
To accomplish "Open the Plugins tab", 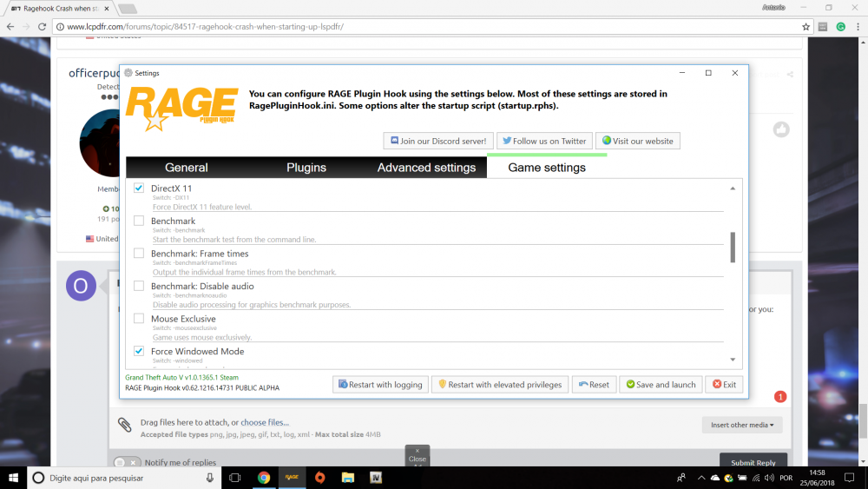I will [306, 168].
